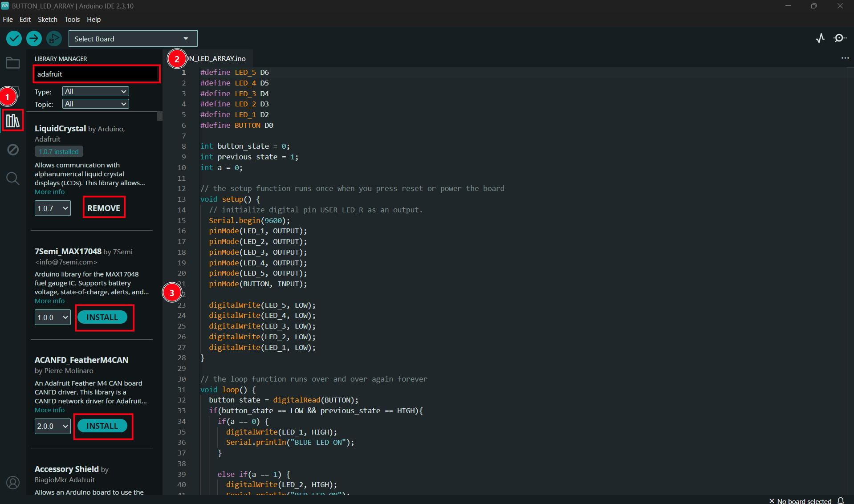
Task: Open the user account profile icon
Action: 13,483
